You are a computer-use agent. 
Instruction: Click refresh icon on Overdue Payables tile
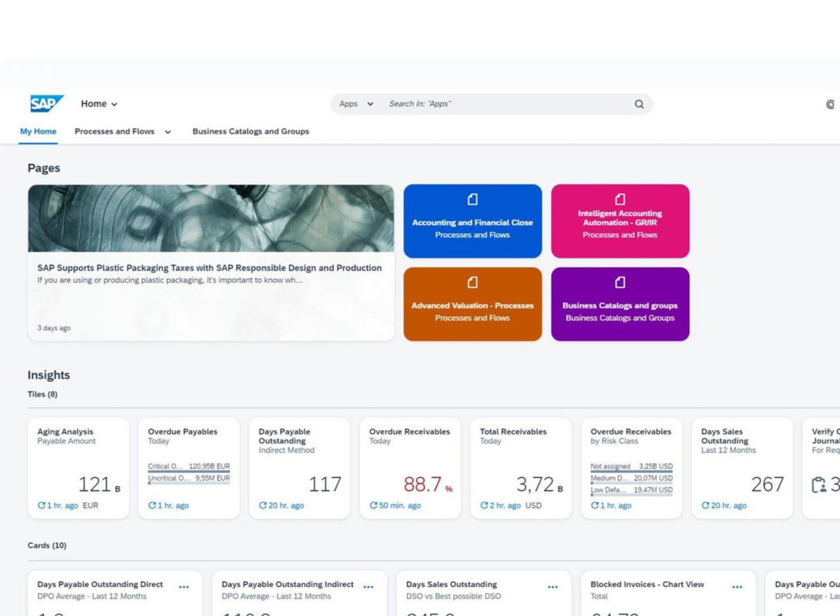point(152,505)
